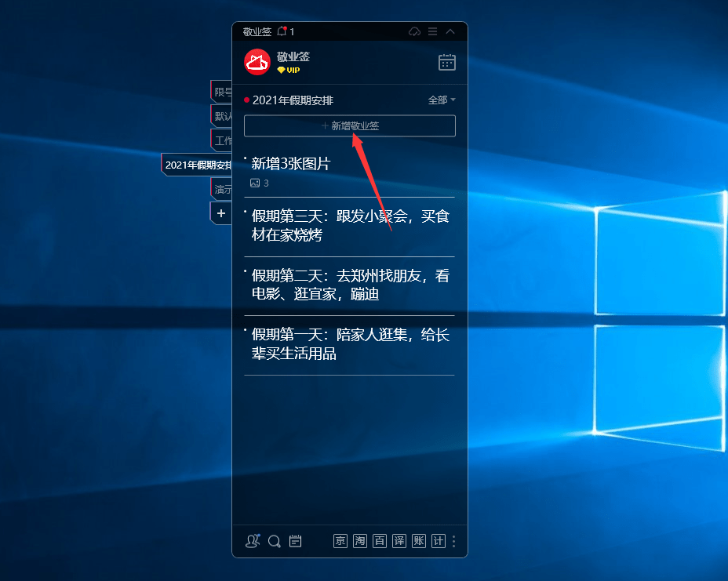Open the 译 translate shortcut icon
Image resolution: width=728 pixels, height=581 pixels.
[x=399, y=541]
